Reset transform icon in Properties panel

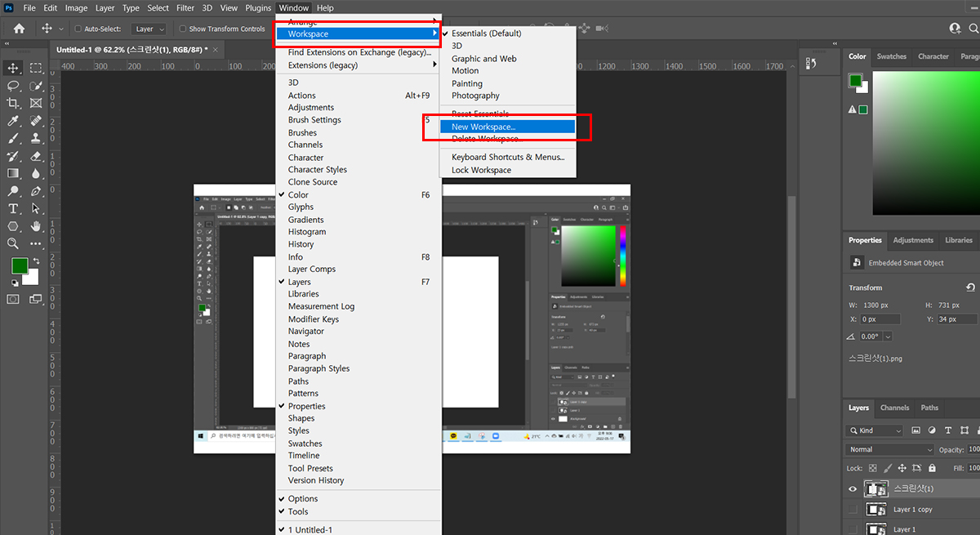tap(970, 288)
